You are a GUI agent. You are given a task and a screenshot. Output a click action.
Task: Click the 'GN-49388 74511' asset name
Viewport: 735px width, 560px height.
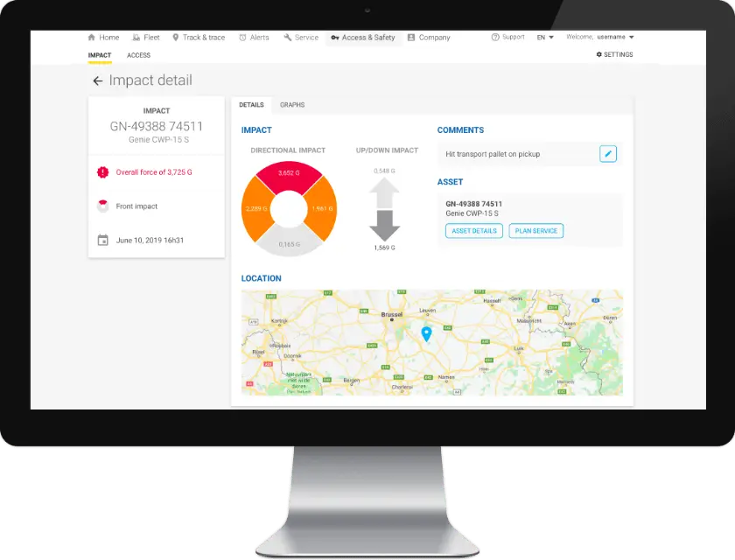pos(473,204)
